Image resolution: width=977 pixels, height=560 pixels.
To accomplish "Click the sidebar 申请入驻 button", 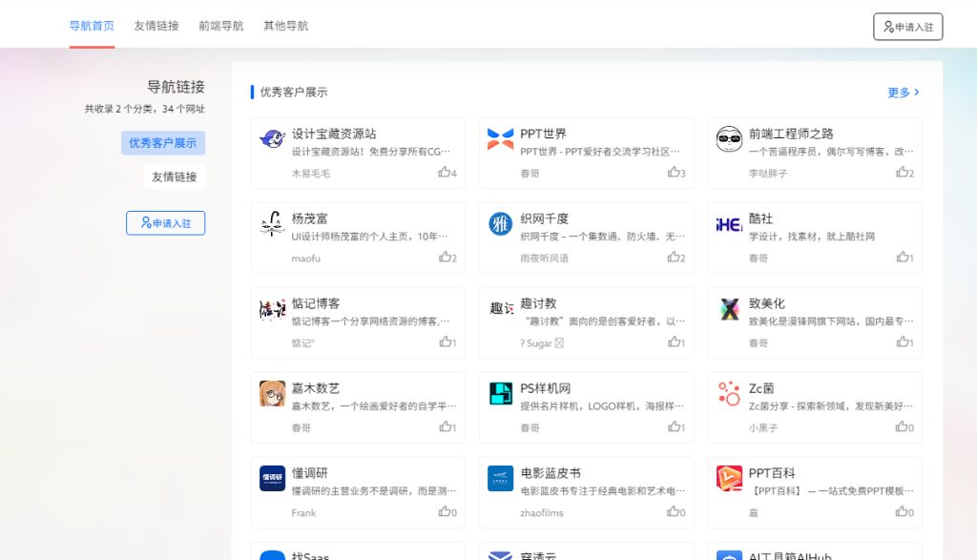I will 166,223.
